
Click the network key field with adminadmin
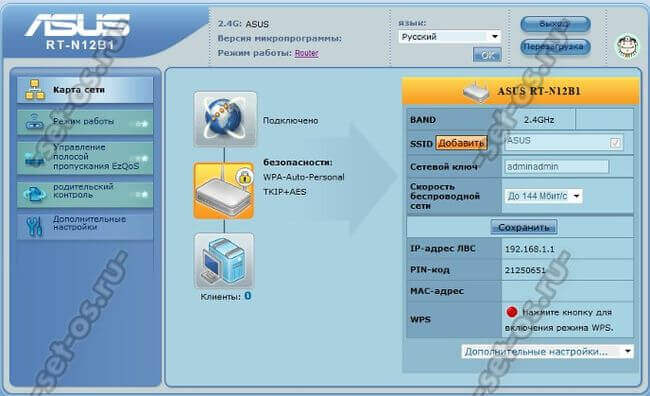click(x=556, y=167)
